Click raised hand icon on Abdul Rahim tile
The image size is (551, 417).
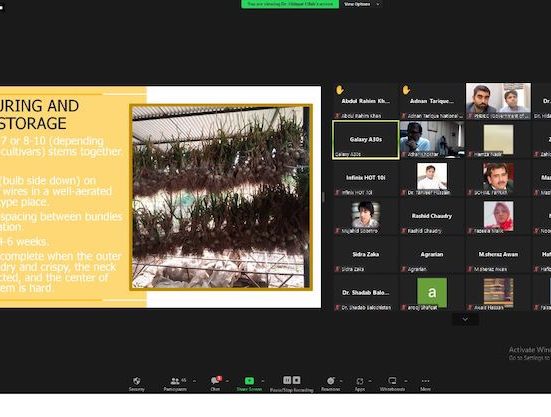pos(339,90)
